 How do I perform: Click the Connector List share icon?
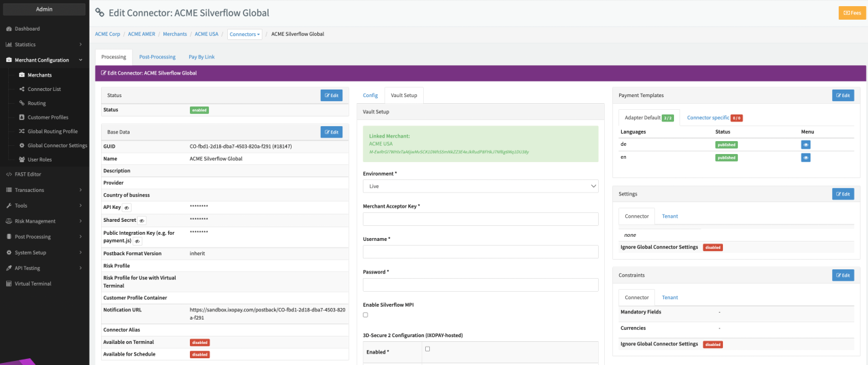(x=22, y=90)
